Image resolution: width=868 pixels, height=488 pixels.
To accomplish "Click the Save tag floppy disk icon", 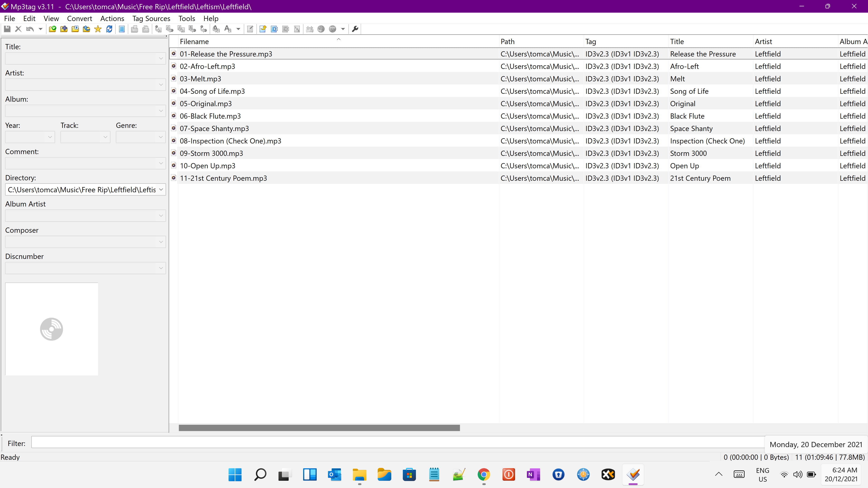I will point(7,29).
